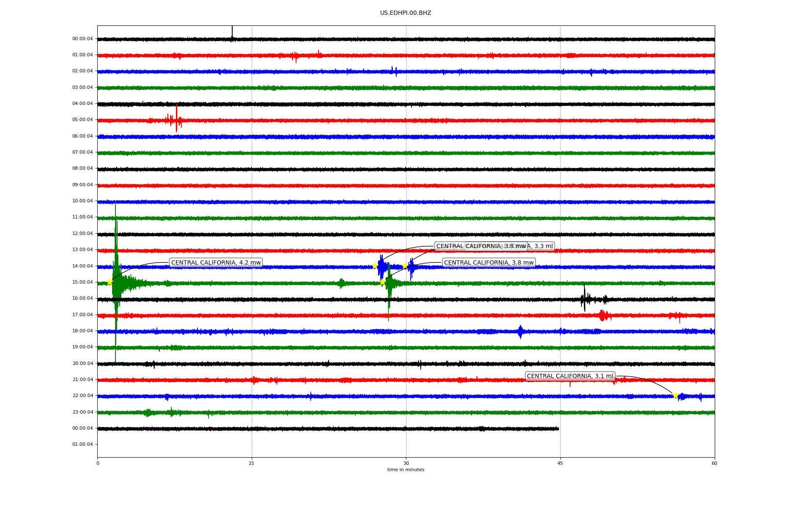Click the 05:00:04 trace time label

[82, 120]
